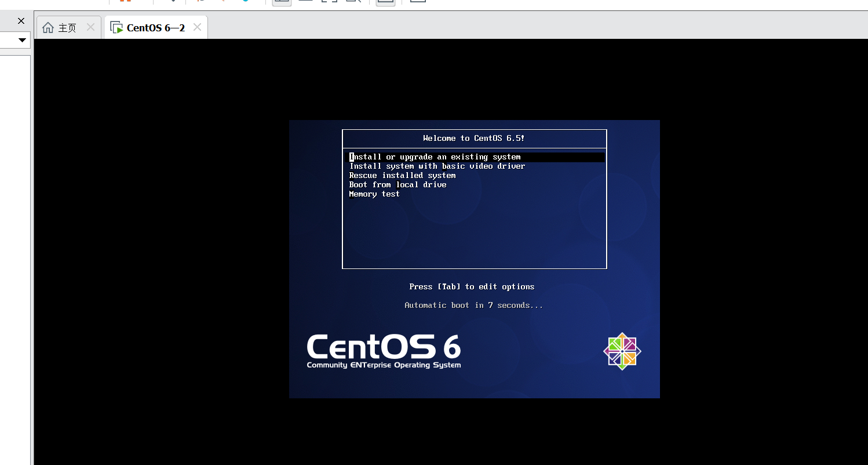Pick the 'Rescue installed system' boot entry
The width and height of the screenshot is (868, 465).
click(402, 176)
